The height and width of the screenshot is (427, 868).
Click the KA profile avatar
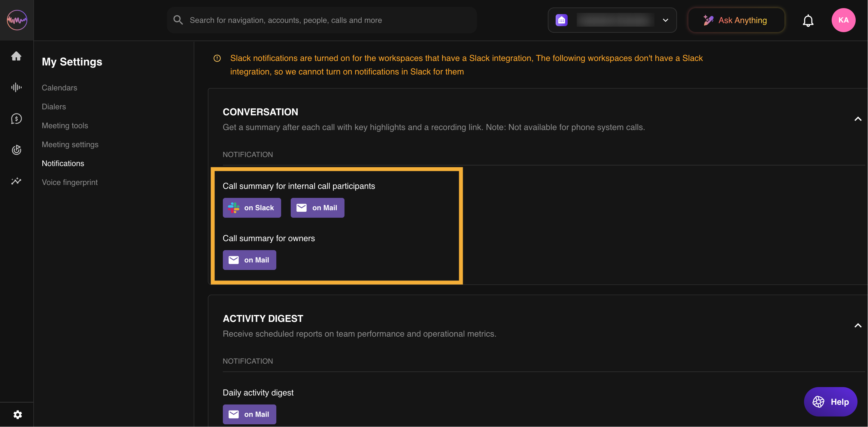(x=843, y=20)
